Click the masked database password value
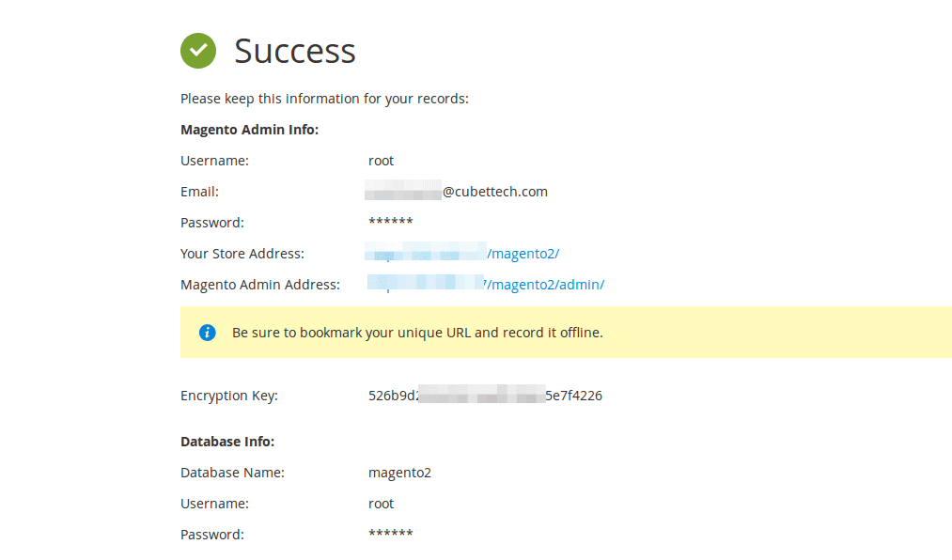Image resolution: width=952 pixels, height=560 pixels. tap(390, 534)
